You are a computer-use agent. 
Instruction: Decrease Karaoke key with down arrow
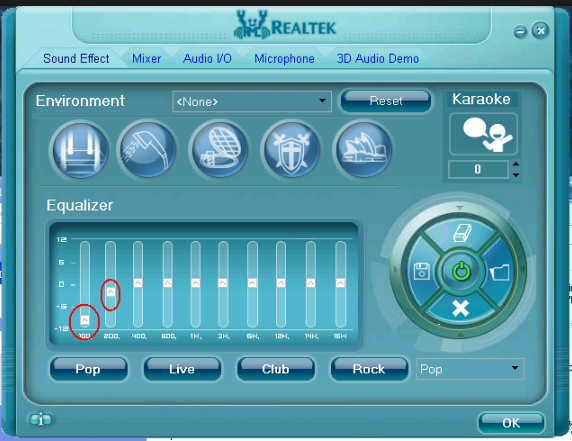(x=516, y=175)
